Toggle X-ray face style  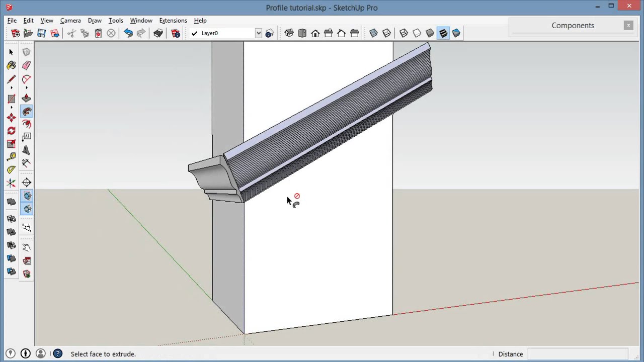point(373,33)
